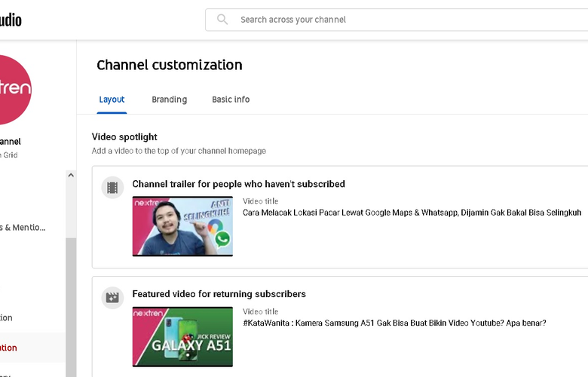Click the sidebar vertical scrollbar thumb

click(71, 307)
